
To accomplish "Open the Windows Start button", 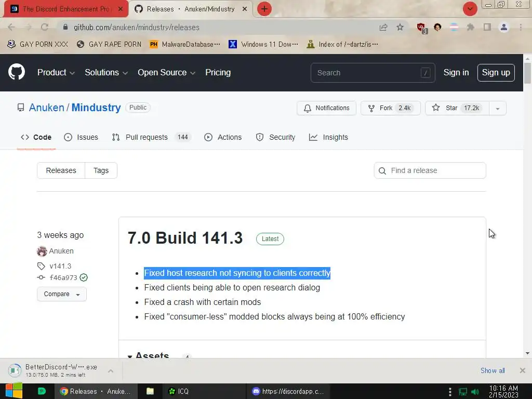I will pyautogui.click(x=14, y=391).
